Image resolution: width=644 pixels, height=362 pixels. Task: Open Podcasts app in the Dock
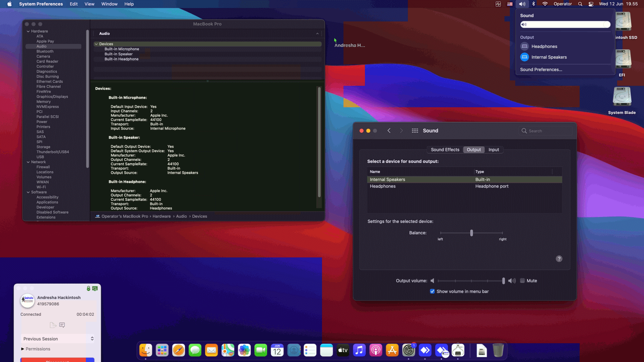tap(376, 350)
